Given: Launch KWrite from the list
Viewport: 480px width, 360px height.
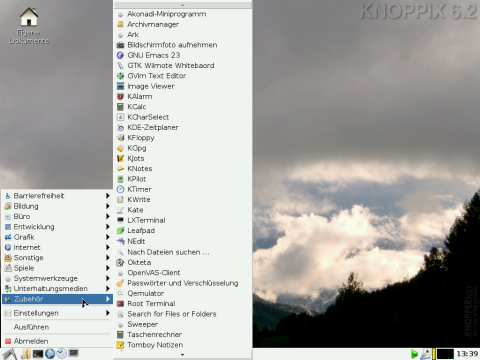Looking at the screenshot, I should click(x=183, y=200).
